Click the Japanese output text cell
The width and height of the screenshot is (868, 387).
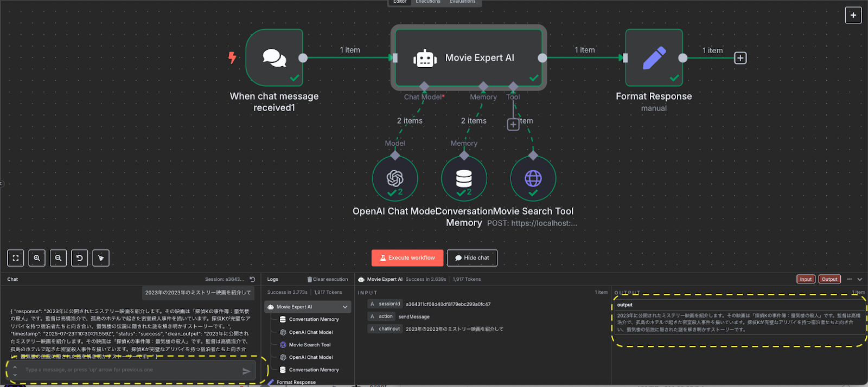739,322
